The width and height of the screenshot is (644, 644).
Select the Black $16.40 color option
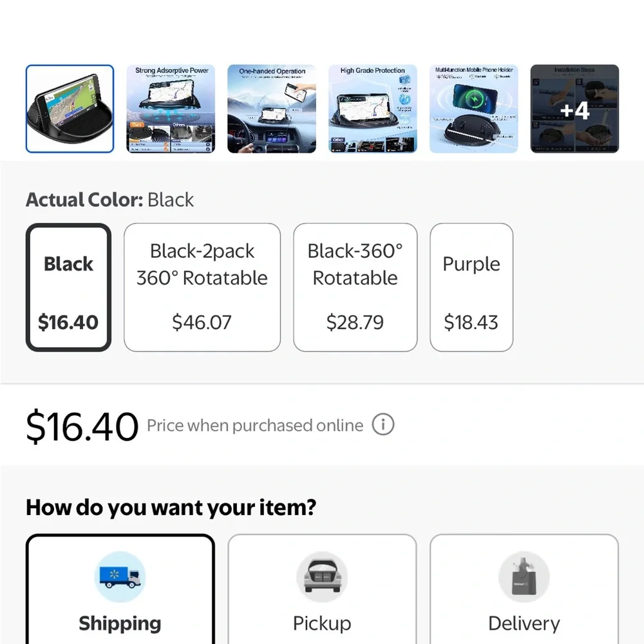click(x=69, y=287)
